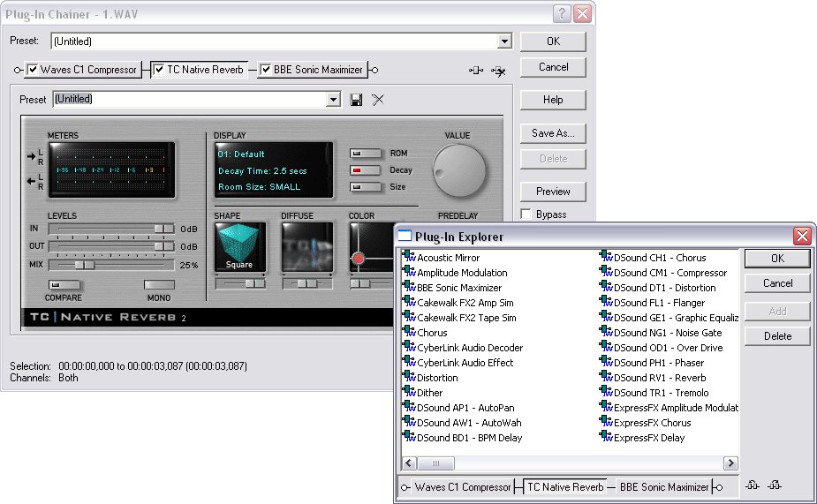The width and height of the screenshot is (817, 504).
Task: Select the DSound BD1 - BPM Delay plug-in icon
Action: (x=409, y=437)
